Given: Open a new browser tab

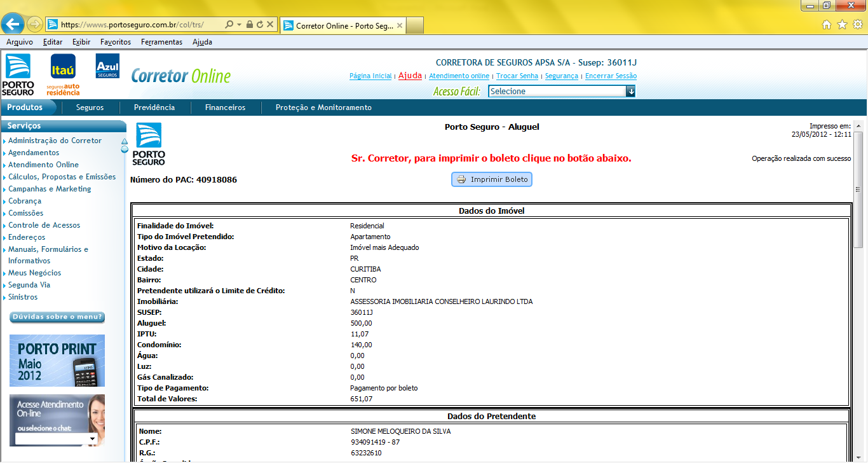Looking at the screenshot, I should click(414, 25).
